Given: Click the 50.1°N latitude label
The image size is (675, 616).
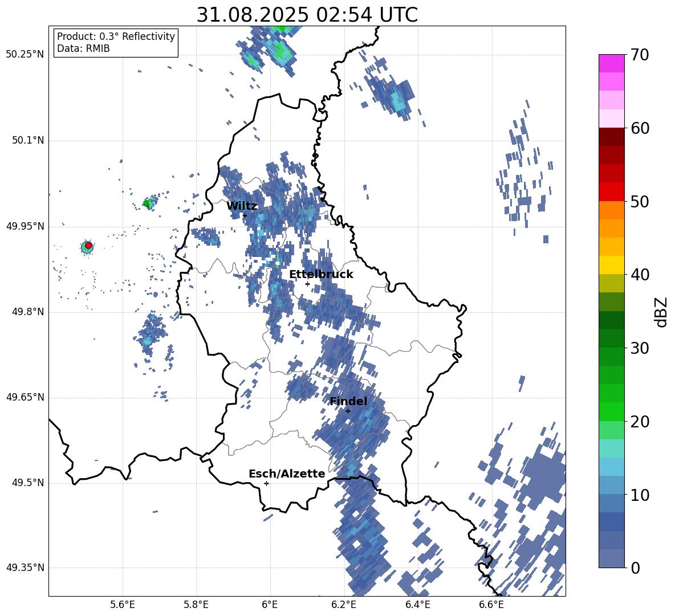Looking at the screenshot, I should click(27, 140).
